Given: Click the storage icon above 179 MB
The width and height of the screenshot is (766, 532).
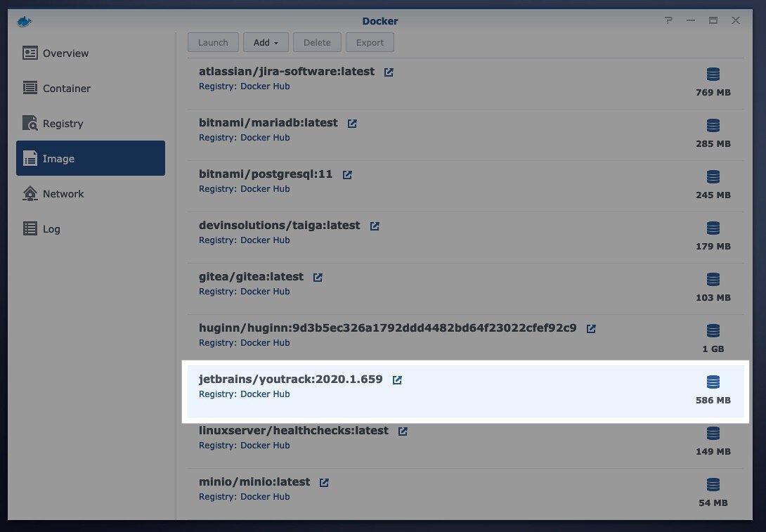Looking at the screenshot, I should click(713, 228).
